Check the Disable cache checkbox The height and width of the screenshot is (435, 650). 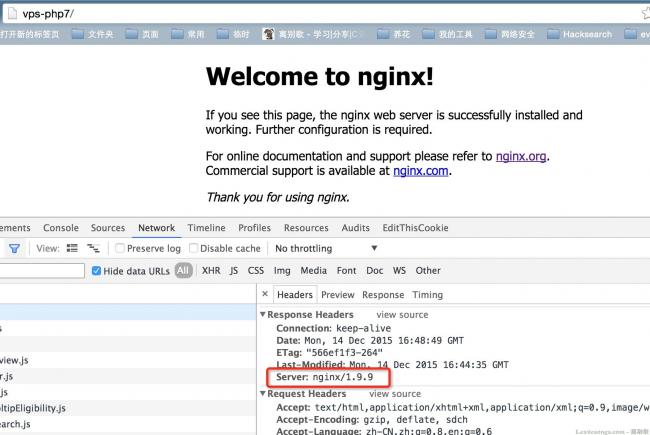pyautogui.click(x=193, y=249)
